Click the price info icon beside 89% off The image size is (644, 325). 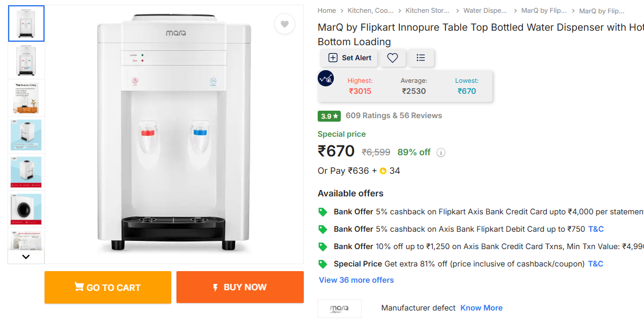441,153
